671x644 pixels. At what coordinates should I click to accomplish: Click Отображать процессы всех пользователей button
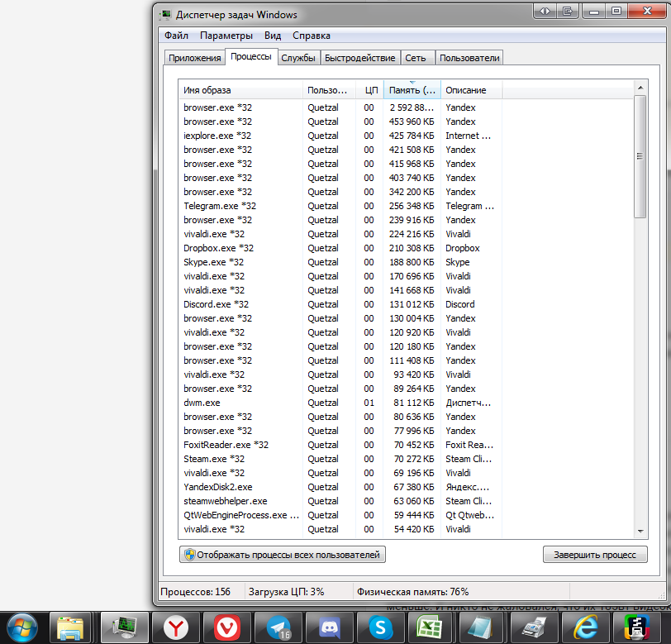click(x=283, y=555)
